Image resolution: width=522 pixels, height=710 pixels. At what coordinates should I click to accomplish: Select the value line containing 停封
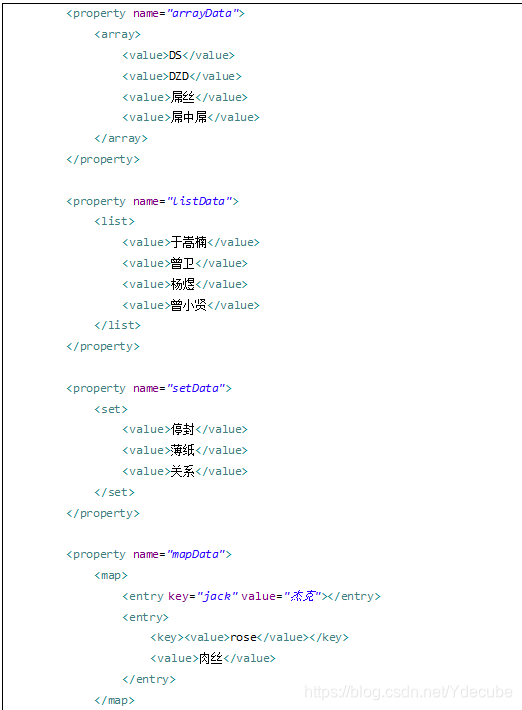click(x=185, y=429)
